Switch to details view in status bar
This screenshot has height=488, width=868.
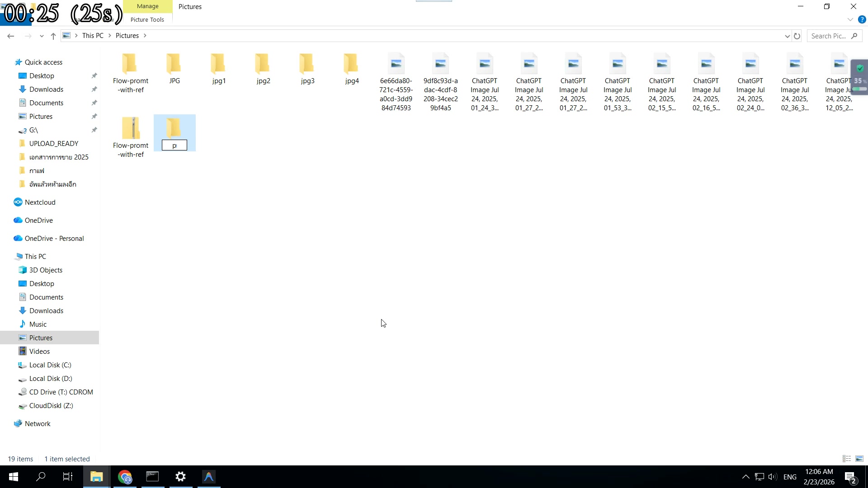846,459
